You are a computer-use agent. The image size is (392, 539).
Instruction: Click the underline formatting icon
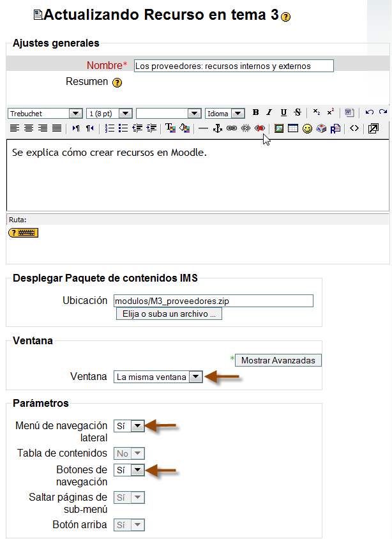tap(283, 112)
